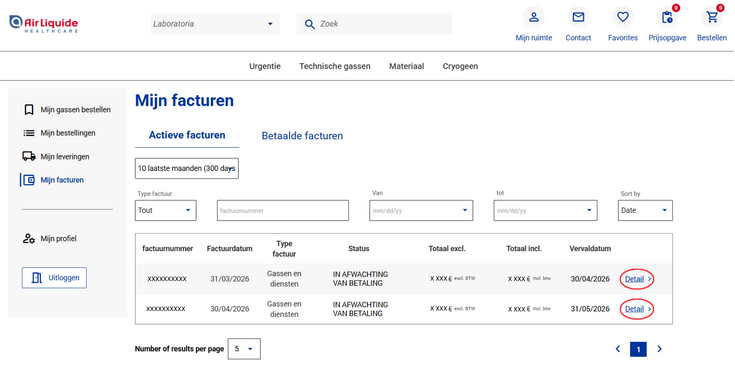Click due date 30/04/2026 cell
The width and height of the screenshot is (735, 368).
click(590, 279)
